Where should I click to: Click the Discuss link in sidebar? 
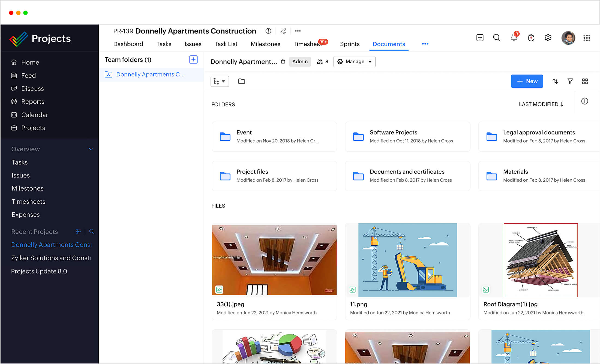coord(32,89)
